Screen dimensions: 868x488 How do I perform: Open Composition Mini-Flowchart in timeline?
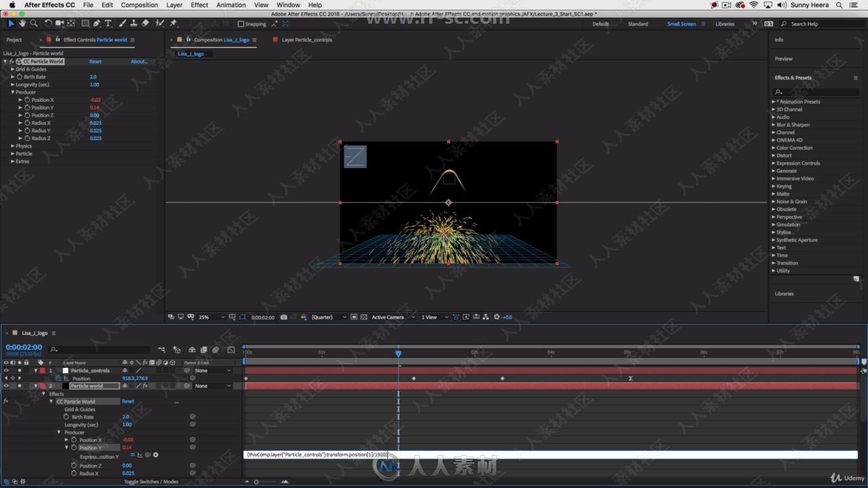(x=161, y=350)
